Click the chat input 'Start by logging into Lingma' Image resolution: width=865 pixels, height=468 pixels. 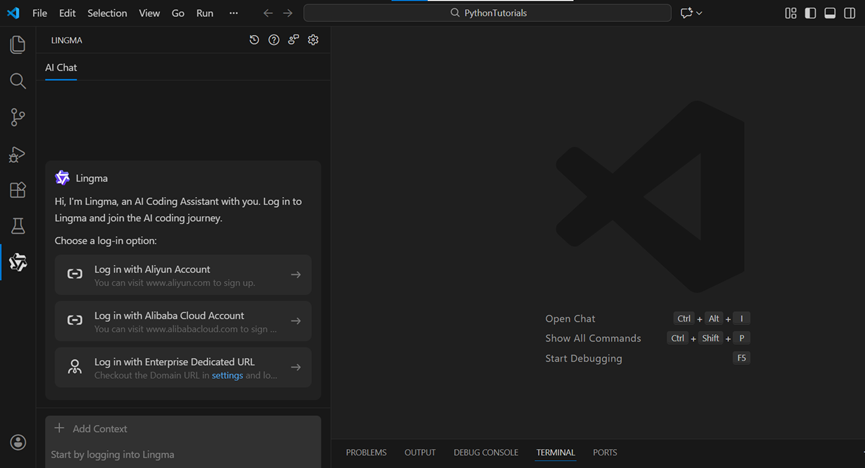[x=183, y=455]
